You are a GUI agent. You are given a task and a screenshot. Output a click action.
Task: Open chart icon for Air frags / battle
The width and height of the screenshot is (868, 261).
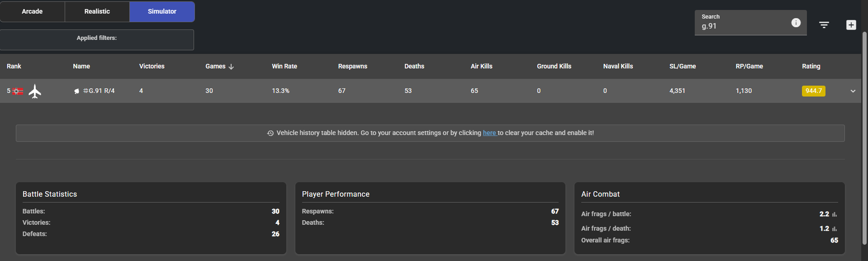835,214
